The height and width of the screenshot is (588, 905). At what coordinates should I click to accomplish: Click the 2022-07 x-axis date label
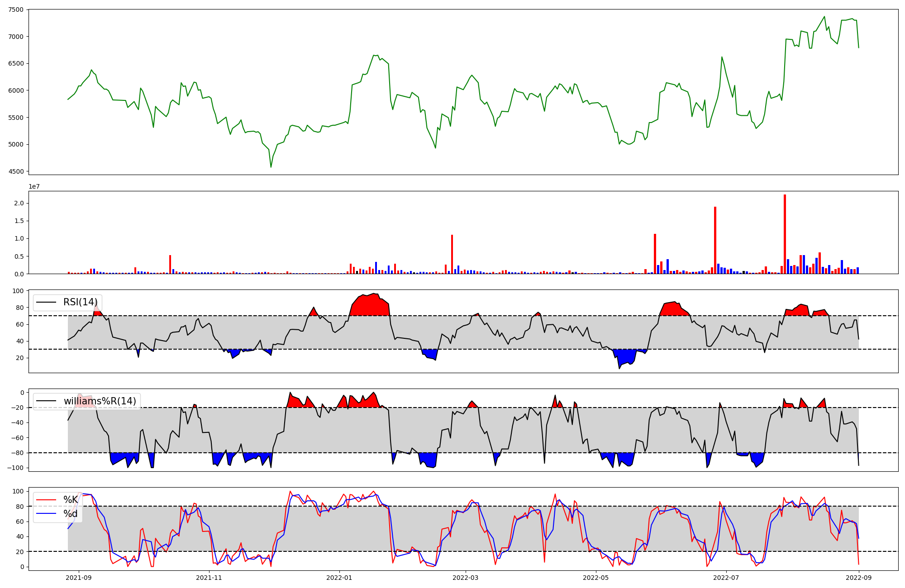pos(726,578)
